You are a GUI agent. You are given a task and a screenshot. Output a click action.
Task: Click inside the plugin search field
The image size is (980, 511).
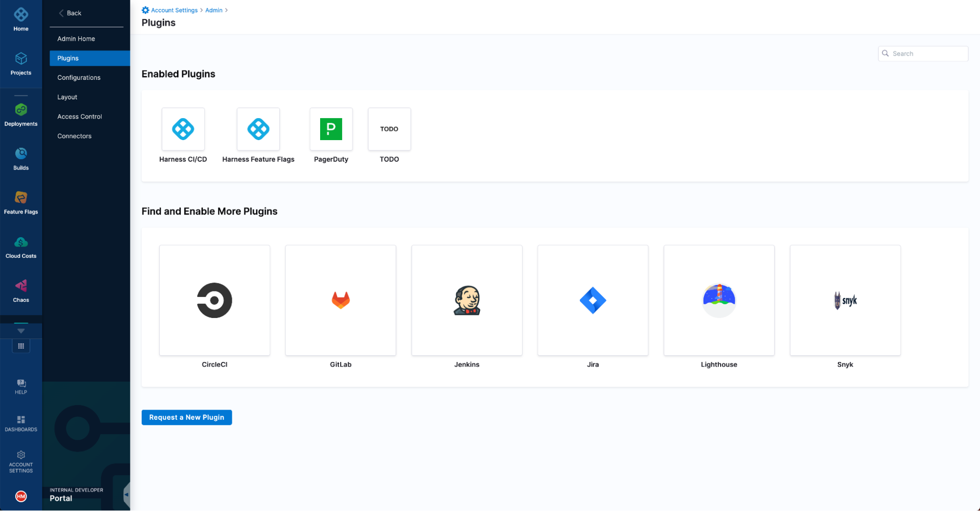[923, 53]
